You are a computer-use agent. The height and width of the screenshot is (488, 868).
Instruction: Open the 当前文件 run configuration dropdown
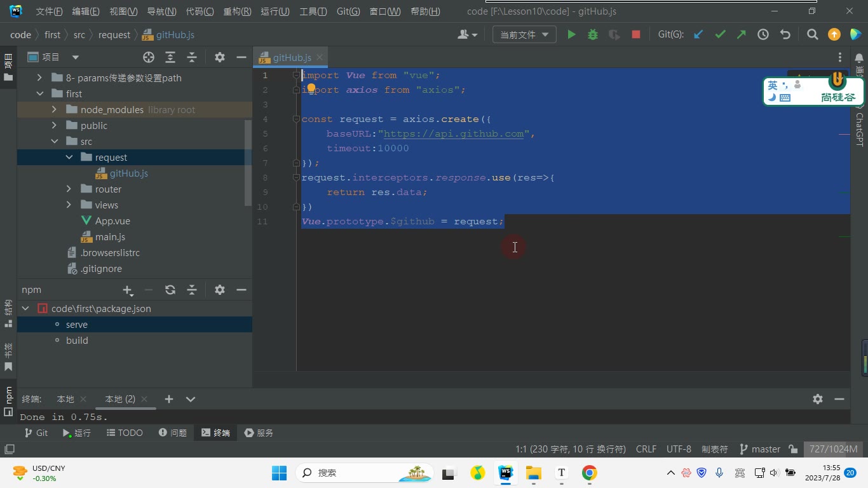pyautogui.click(x=524, y=35)
